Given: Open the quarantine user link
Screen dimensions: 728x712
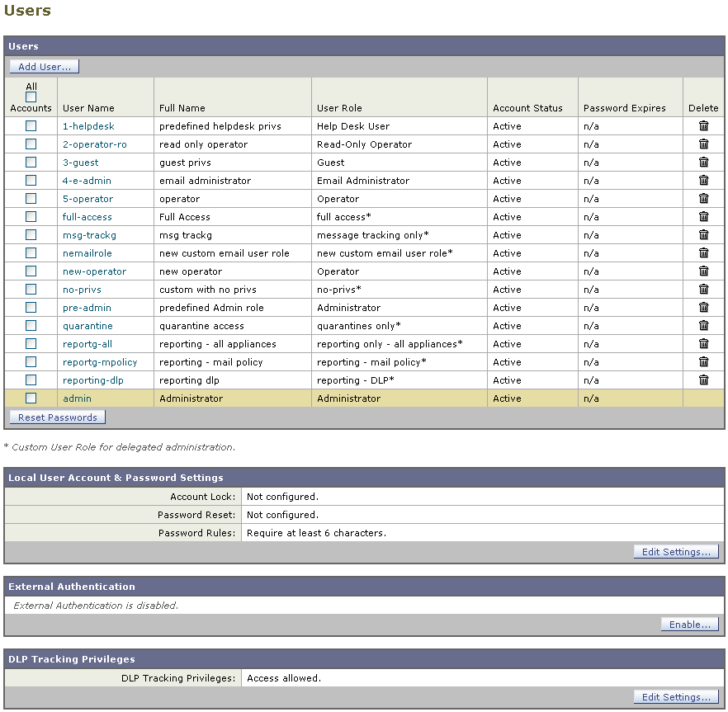Looking at the screenshot, I should point(87,325).
